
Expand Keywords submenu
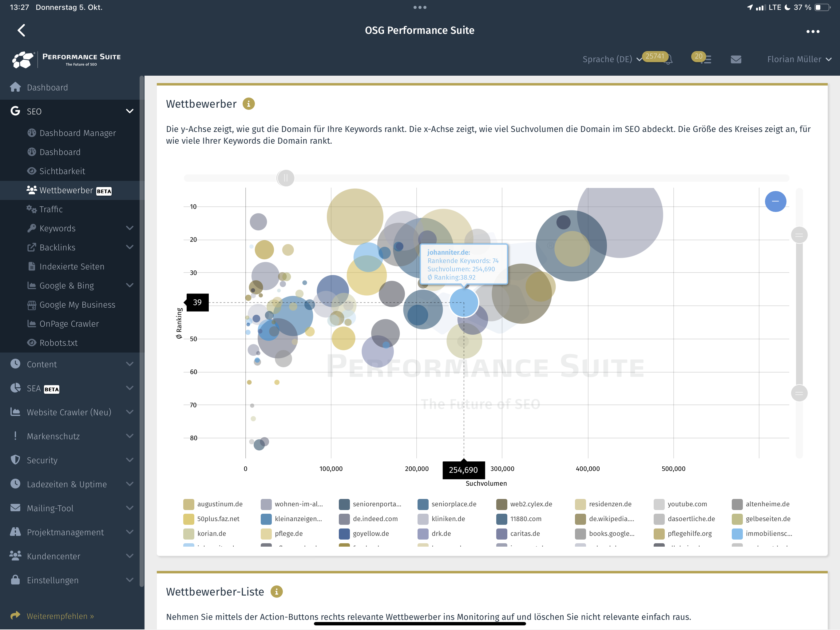(x=129, y=228)
